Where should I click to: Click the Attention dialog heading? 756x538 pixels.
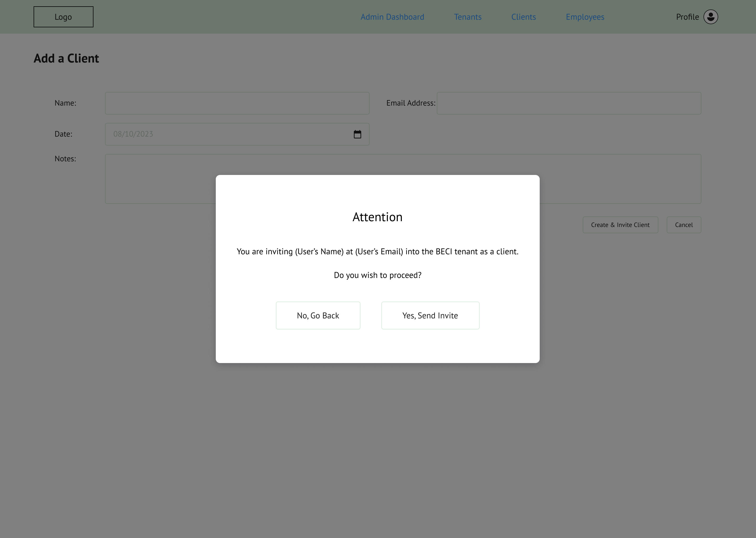[377, 217]
